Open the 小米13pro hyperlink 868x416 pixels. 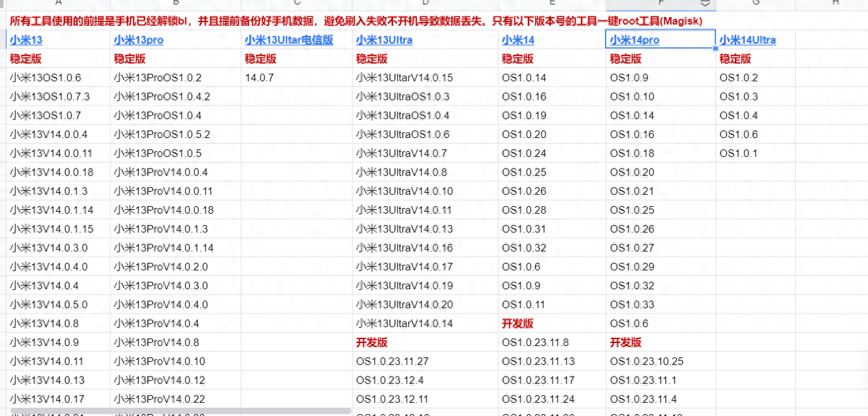[x=138, y=40]
